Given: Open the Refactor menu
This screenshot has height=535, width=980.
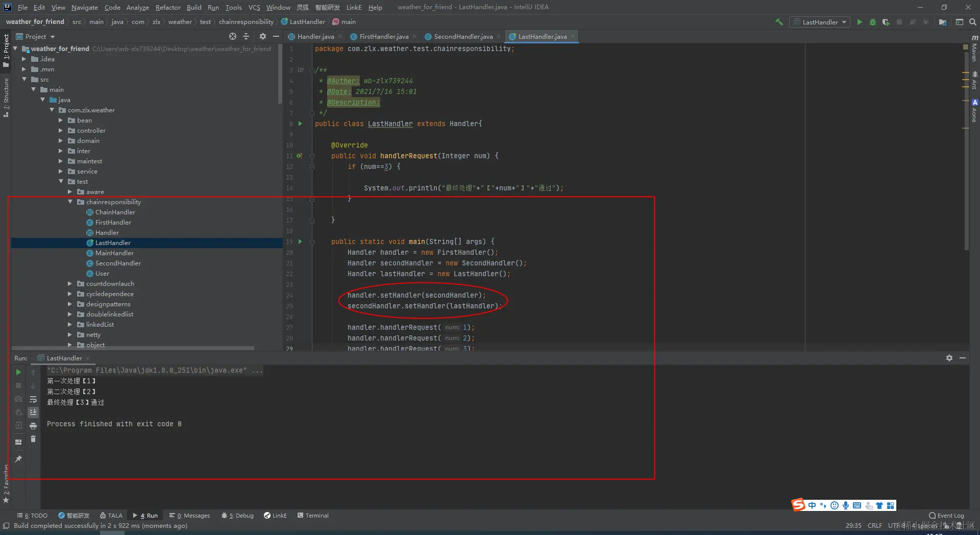Looking at the screenshot, I should [168, 7].
